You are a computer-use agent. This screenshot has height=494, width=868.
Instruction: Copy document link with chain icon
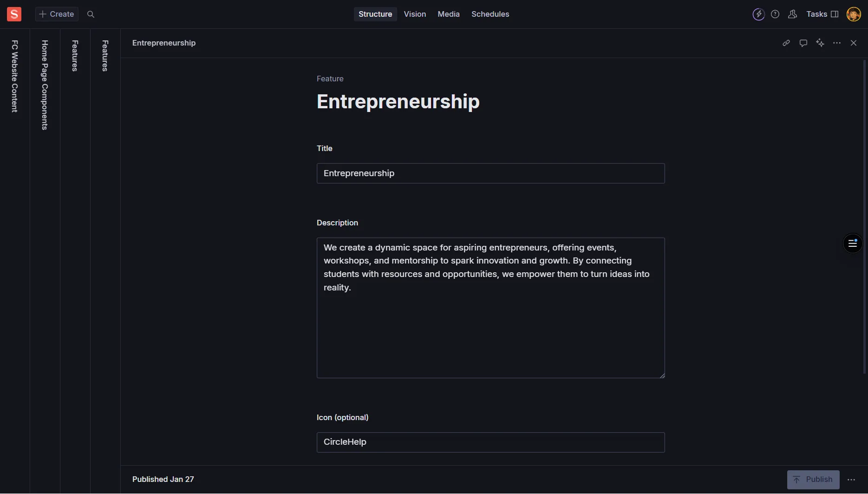click(786, 43)
